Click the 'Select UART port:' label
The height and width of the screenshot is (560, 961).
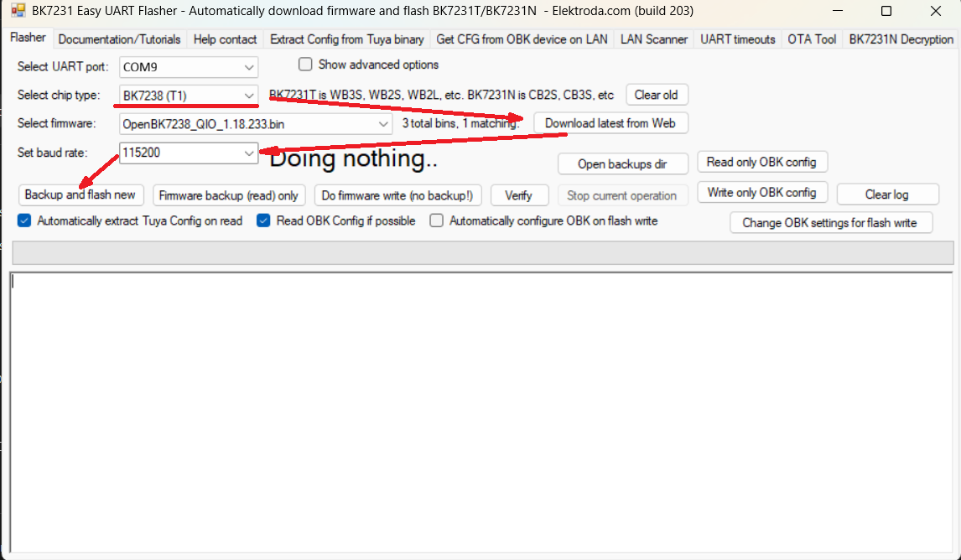(63, 67)
